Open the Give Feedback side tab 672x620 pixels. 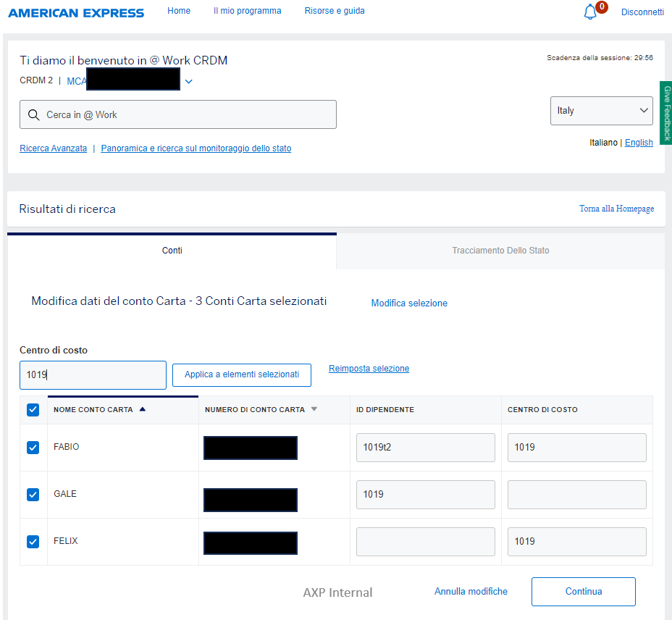(666, 112)
